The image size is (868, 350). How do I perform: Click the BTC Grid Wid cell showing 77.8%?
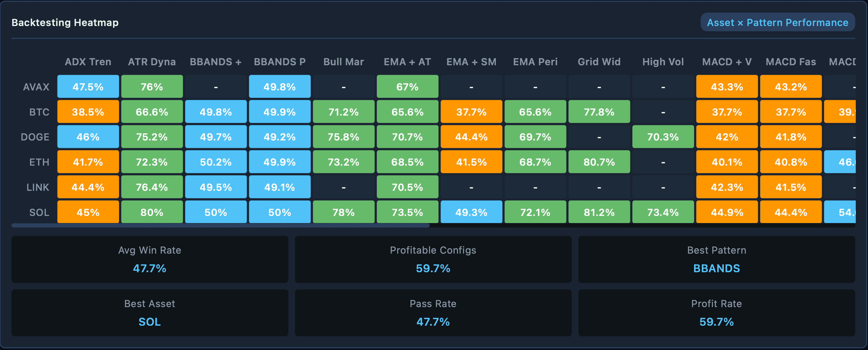pos(599,112)
